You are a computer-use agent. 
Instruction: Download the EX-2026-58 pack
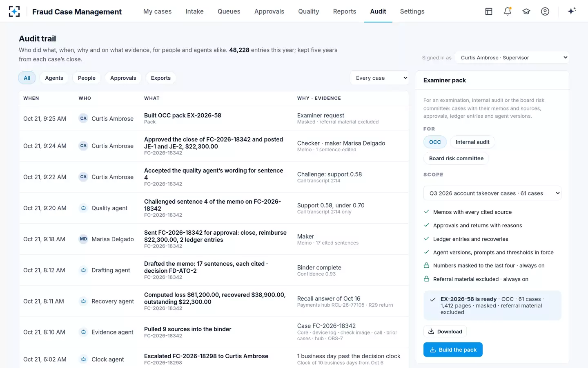coord(445,332)
